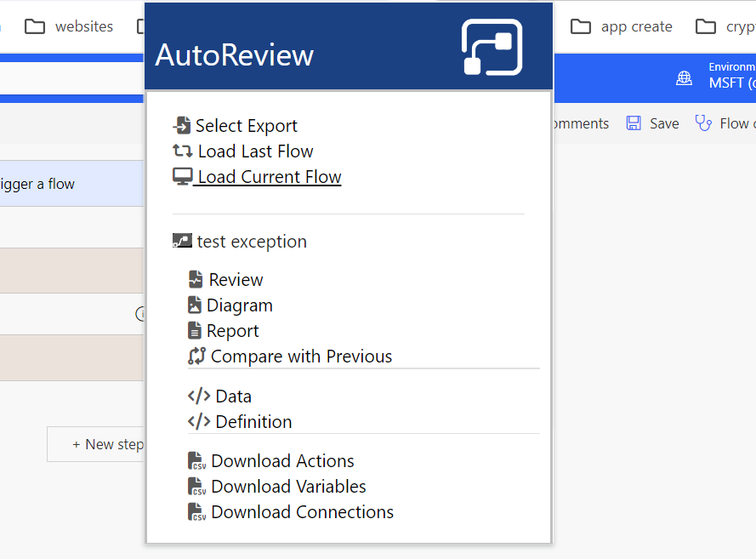Switch to the Comments panel
The height and width of the screenshot is (559, 756).
tap(580, 123)
